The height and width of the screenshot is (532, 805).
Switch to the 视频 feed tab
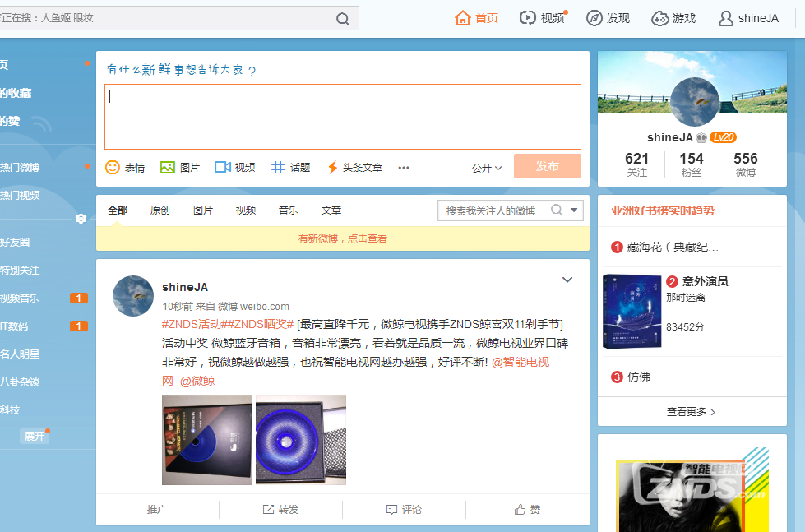(x=245, y=210)
